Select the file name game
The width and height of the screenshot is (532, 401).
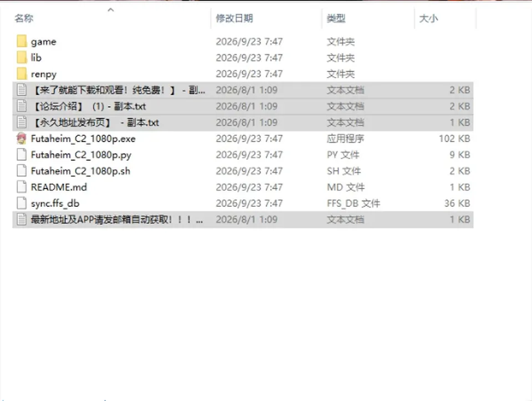(x=44, y=42)
